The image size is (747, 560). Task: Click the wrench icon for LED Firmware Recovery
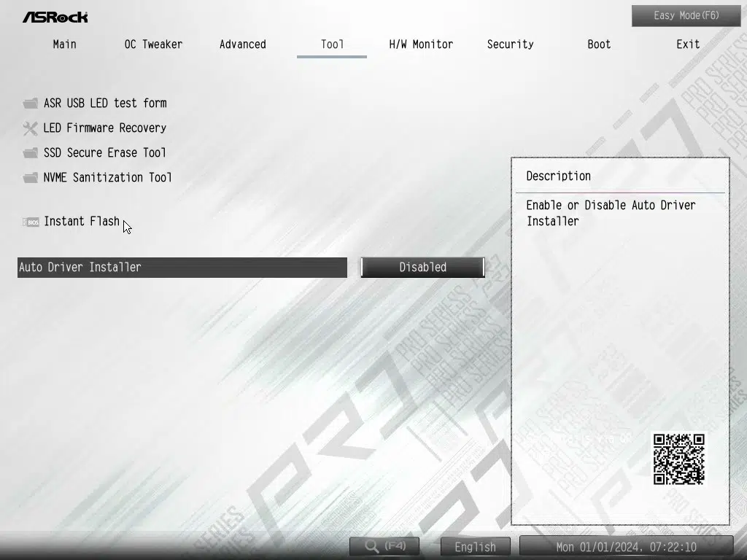[30, 128]
